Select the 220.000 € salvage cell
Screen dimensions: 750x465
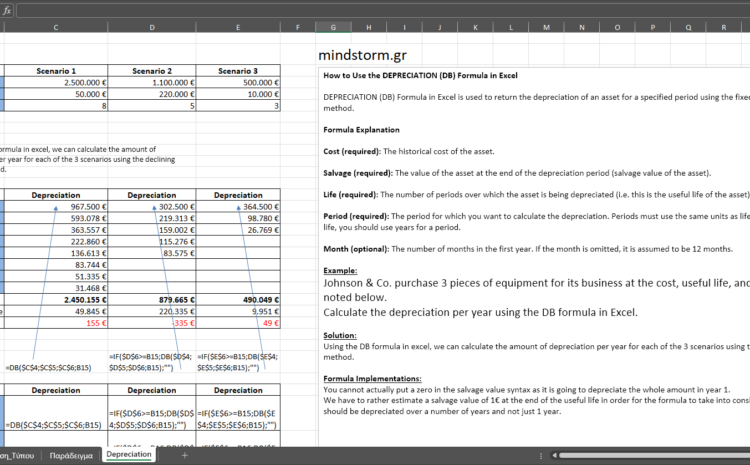[x=152, y=94]
